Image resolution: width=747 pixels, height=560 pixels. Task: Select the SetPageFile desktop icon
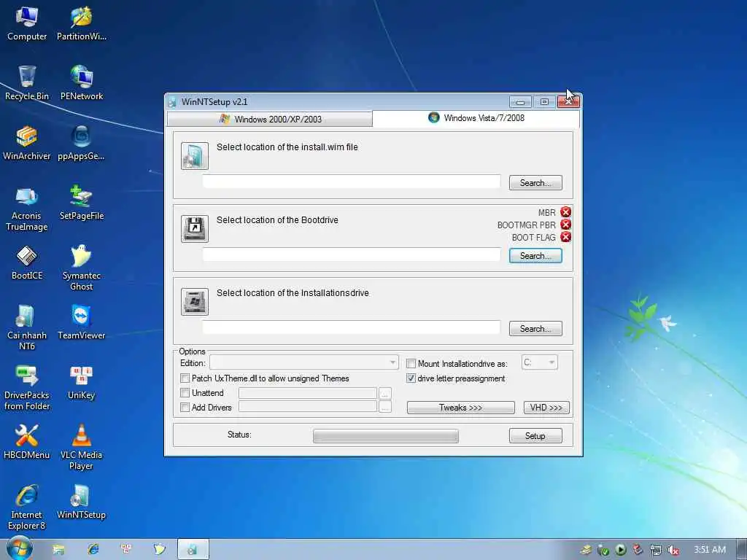82,203
